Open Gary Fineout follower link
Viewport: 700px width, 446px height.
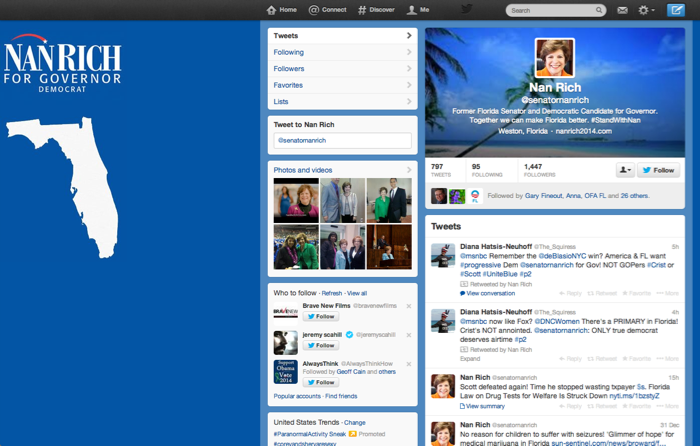(x=543, y=196)
